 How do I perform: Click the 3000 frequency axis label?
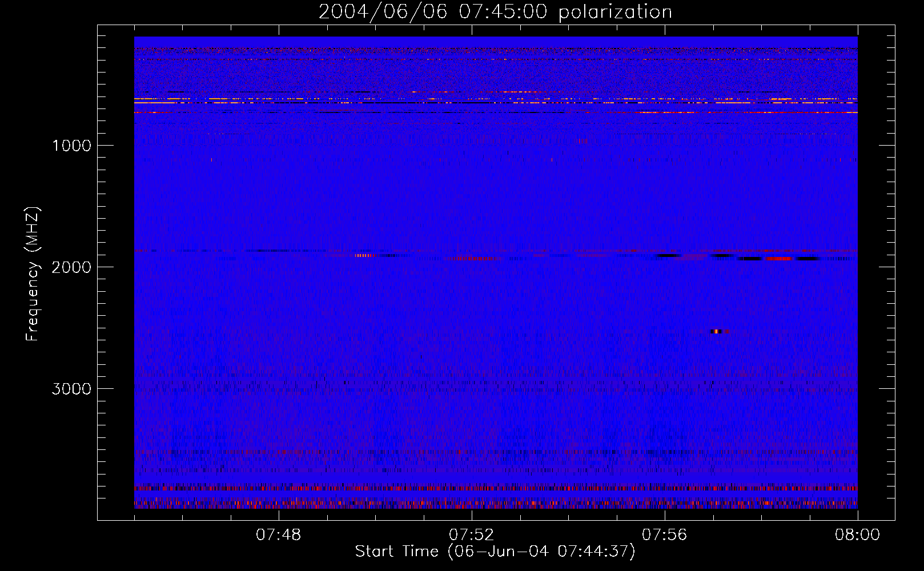pyautogui.click(x=71, y=389)
